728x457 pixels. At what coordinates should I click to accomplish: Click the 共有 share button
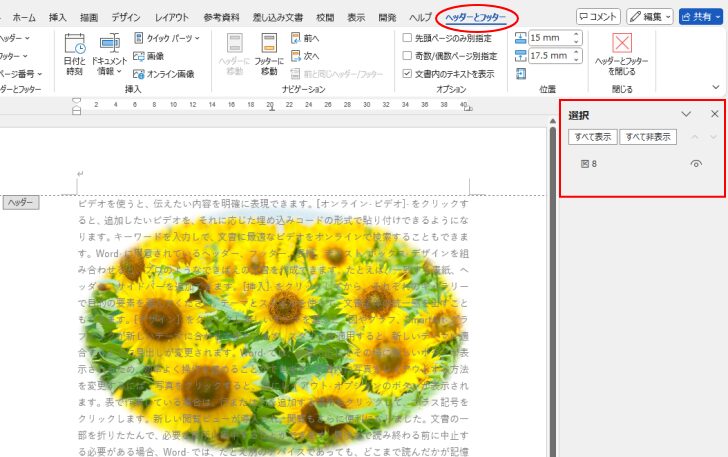701,17
